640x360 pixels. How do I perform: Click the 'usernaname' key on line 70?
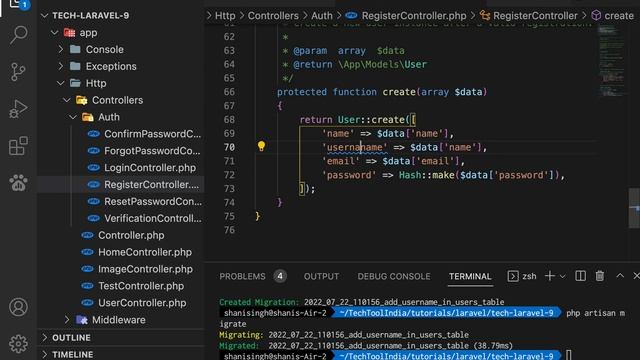[354, 147]
